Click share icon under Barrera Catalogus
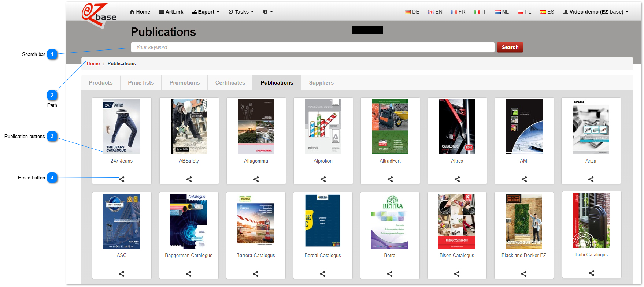 coord(256,274)
